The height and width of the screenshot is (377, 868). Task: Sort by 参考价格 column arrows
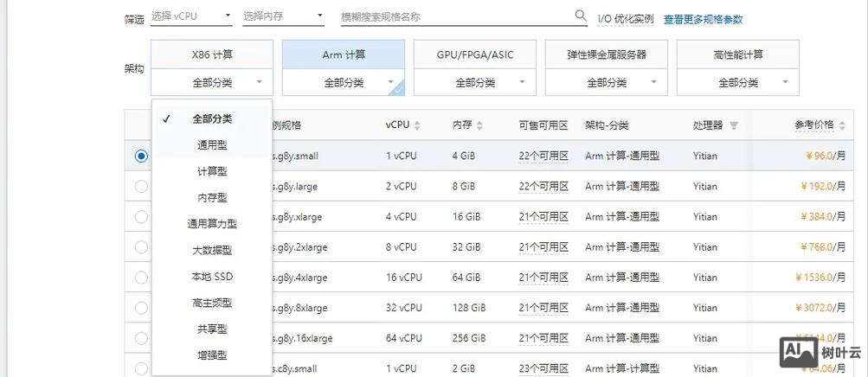[842, 125]
